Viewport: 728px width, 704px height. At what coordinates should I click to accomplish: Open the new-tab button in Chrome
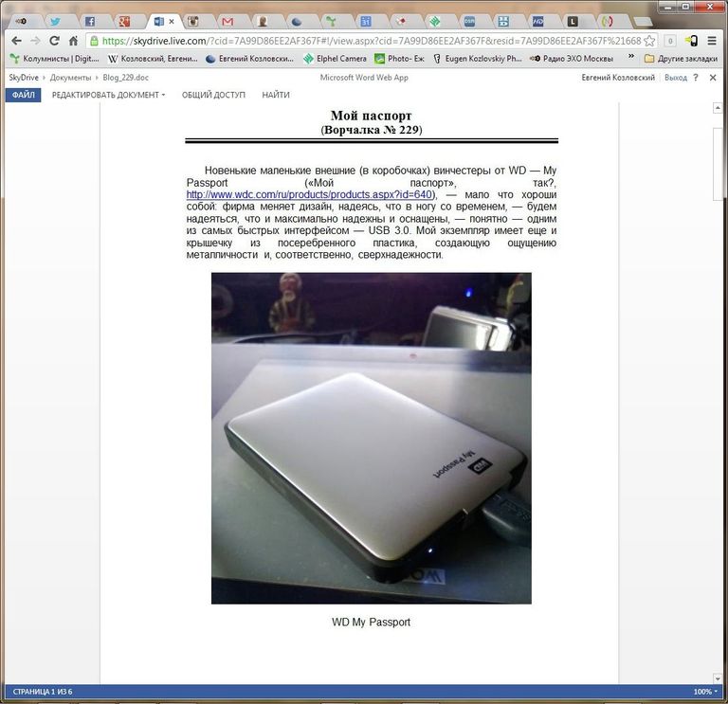coord(643,22)
